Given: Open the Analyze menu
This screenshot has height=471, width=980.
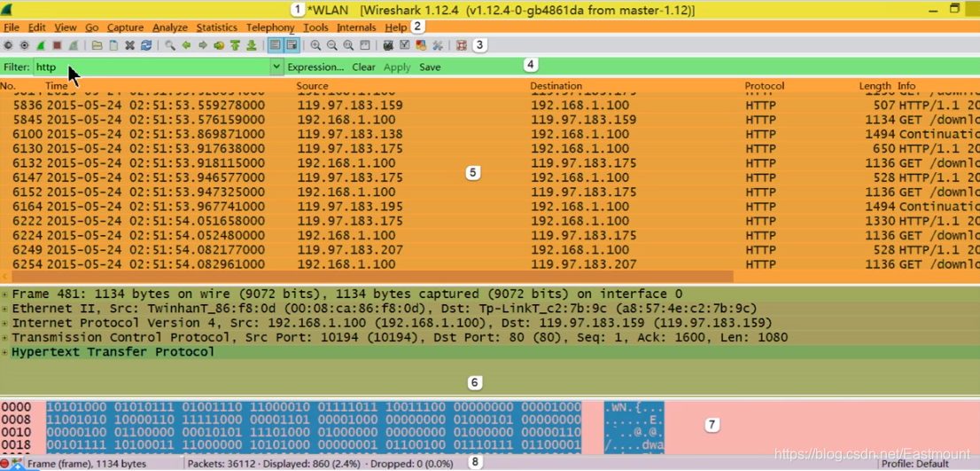Looking at the screenshot, I should (170, 27).
